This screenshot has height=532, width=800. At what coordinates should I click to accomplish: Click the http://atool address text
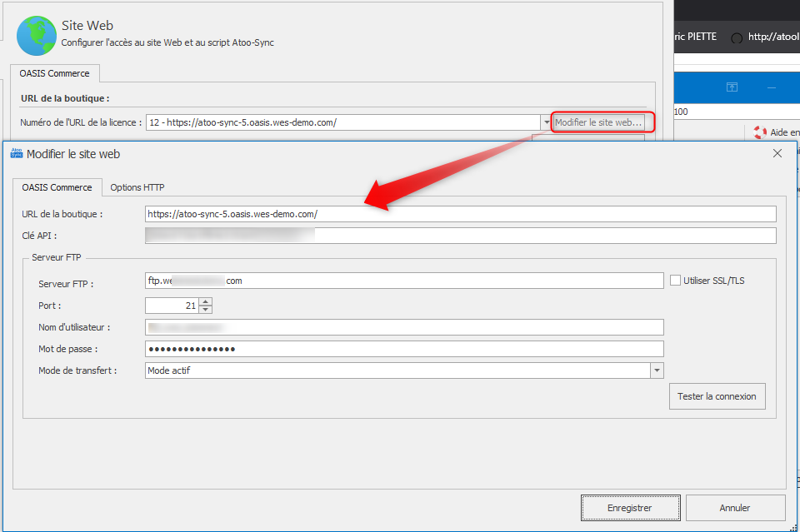pos(773,37)
